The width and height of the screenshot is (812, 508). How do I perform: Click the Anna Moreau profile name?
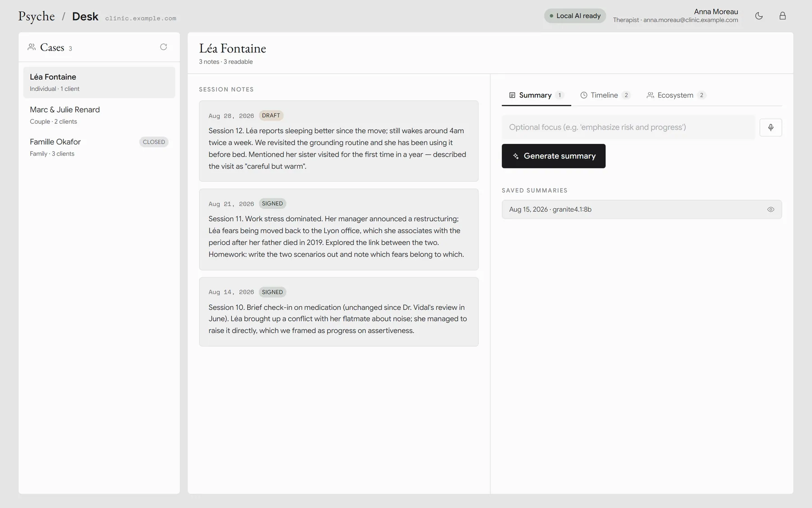tap(716, 12)
